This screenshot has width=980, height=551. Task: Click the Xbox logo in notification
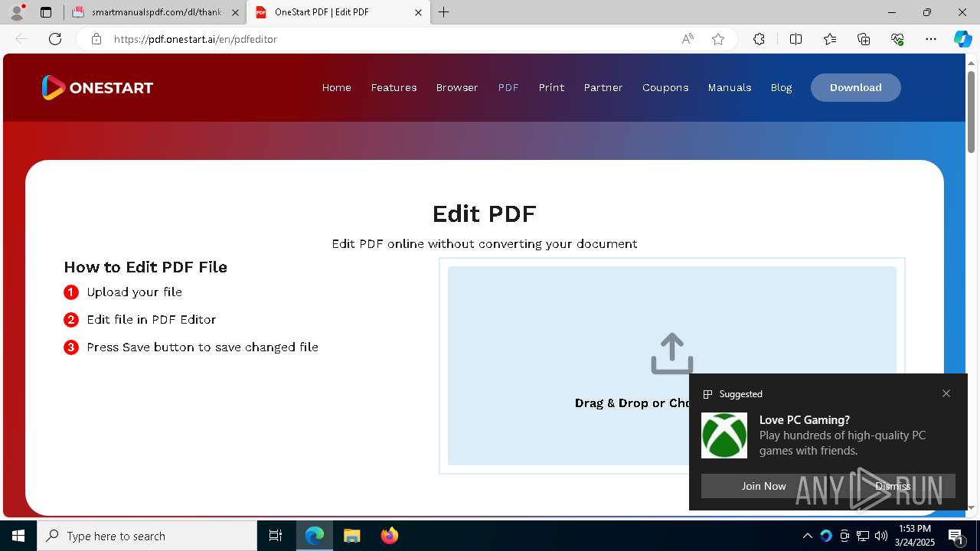pyautogui.click(x=724, y=435)
